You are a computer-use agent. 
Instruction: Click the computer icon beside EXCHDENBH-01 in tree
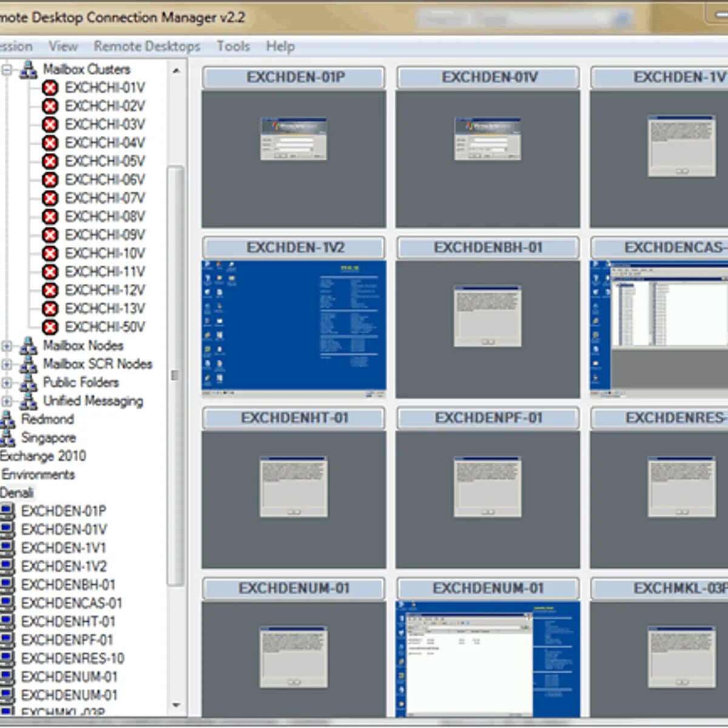(x=7, y=585)
